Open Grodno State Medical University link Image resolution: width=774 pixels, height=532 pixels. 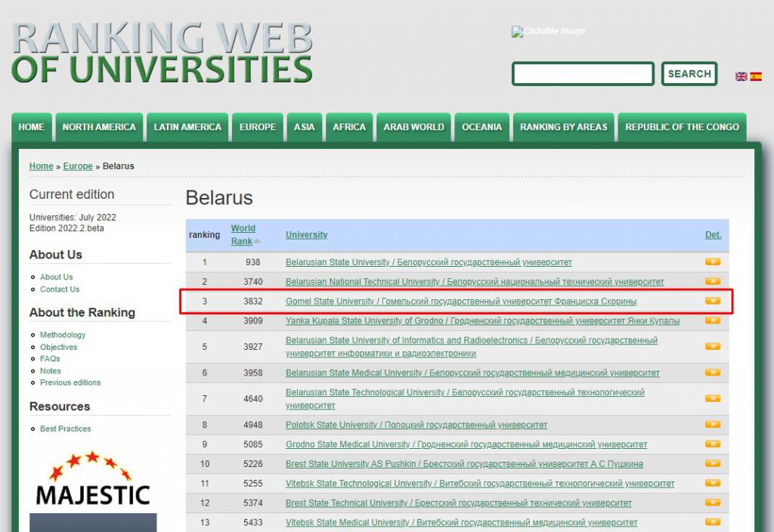point(466,444)
